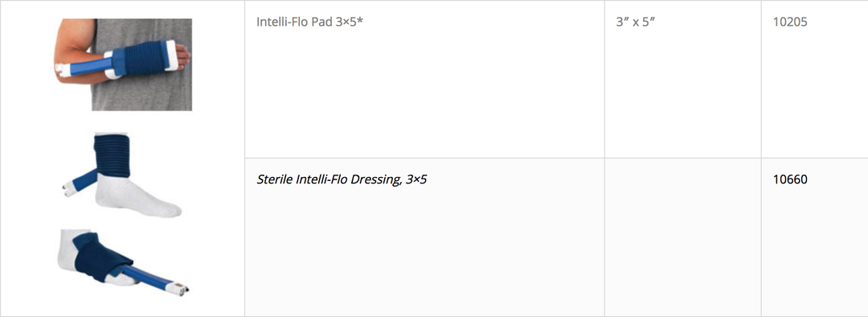Click the navy pad covering the foot
This screenshot has height=317, width=868.
[100, 257]
